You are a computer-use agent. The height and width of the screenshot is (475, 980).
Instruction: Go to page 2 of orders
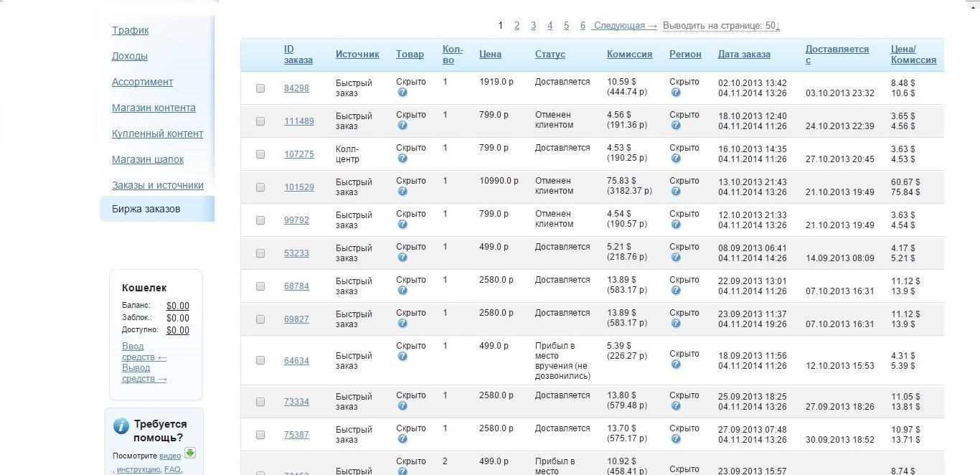[517, 26]
